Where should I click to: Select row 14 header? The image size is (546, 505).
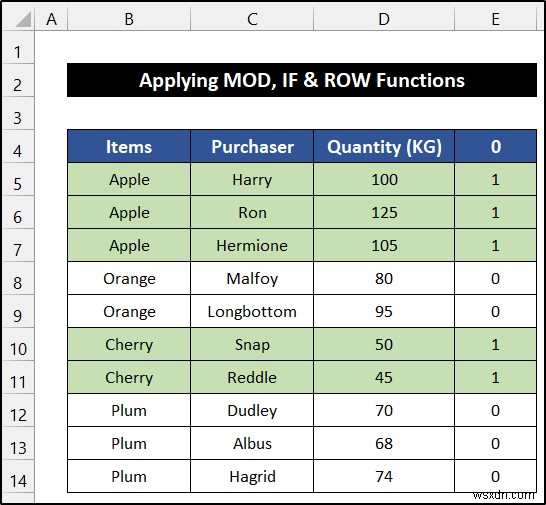coord(18,477)
